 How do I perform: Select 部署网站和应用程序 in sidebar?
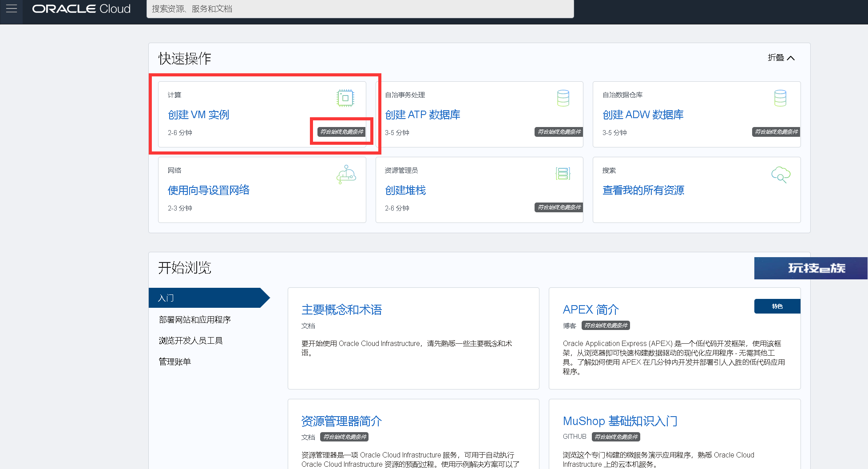click(x=195, y=320)
